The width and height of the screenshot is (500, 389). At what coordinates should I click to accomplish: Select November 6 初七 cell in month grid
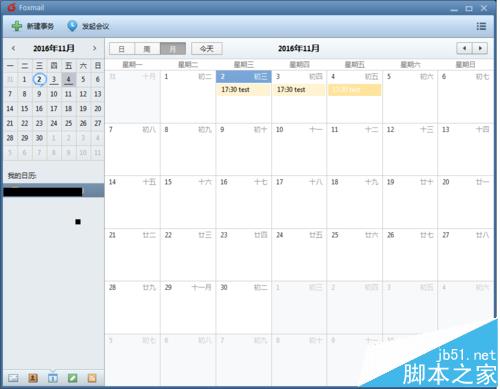466,97
